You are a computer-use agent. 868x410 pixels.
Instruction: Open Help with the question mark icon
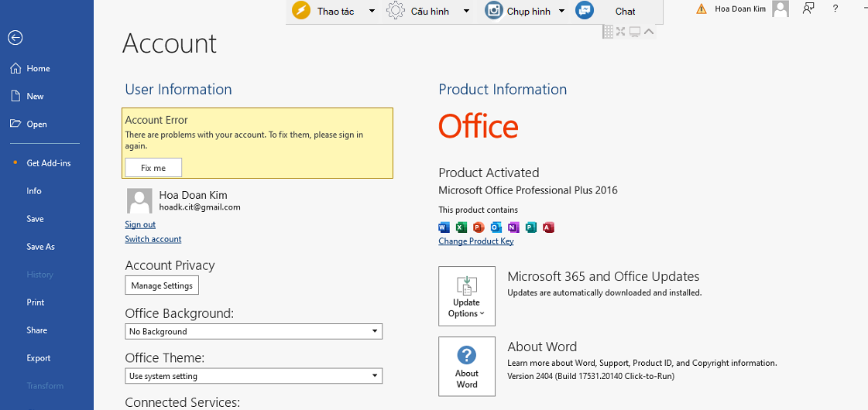coord(835,9)
